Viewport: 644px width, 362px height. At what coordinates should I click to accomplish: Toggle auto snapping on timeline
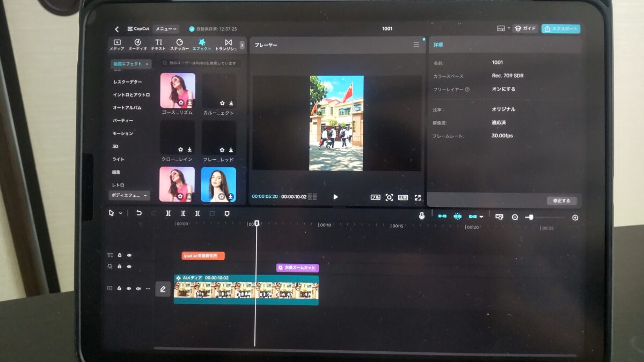pos(457,216)
